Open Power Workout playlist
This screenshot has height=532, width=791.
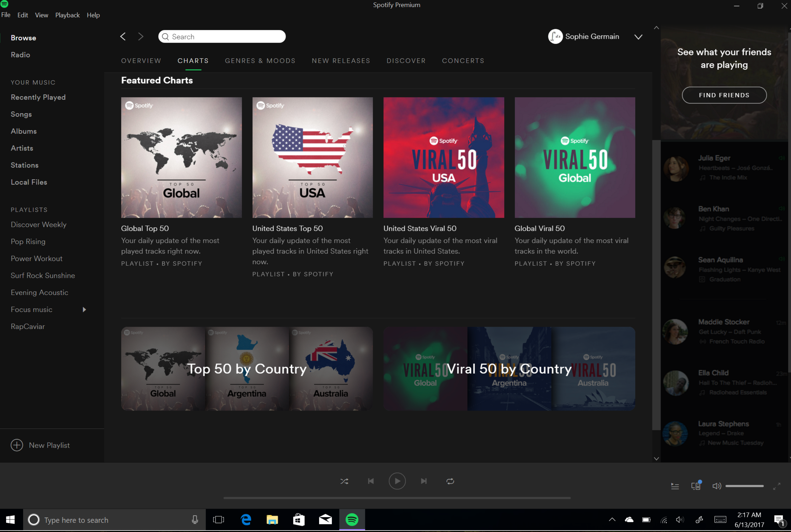coord(37,258)
